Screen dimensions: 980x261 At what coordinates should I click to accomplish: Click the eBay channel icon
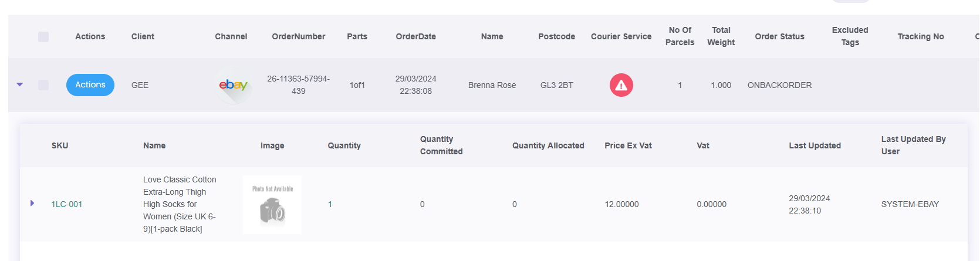point(234,86)
